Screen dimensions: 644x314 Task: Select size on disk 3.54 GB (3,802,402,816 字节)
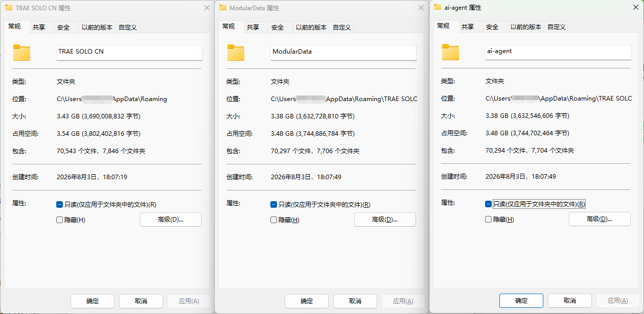[99, 134]
